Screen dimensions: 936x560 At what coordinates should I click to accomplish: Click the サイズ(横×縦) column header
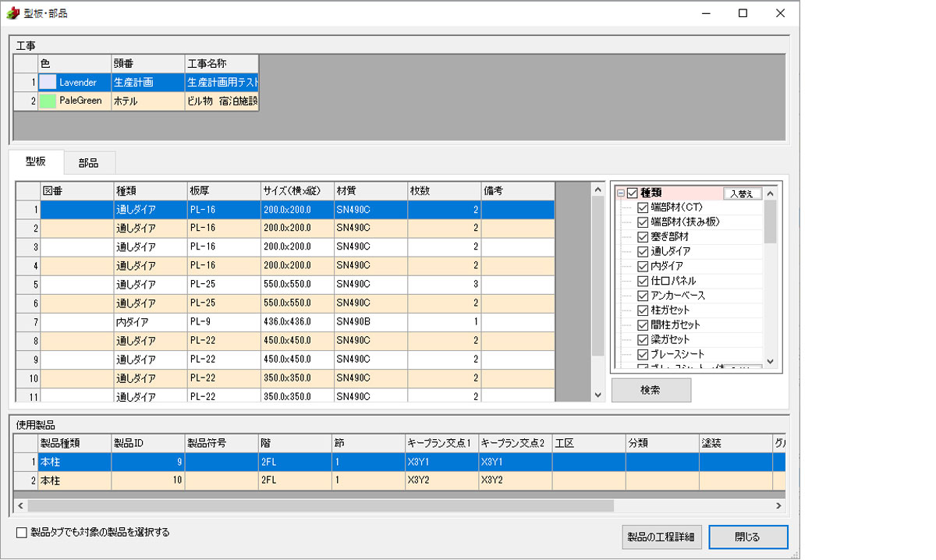296,191
